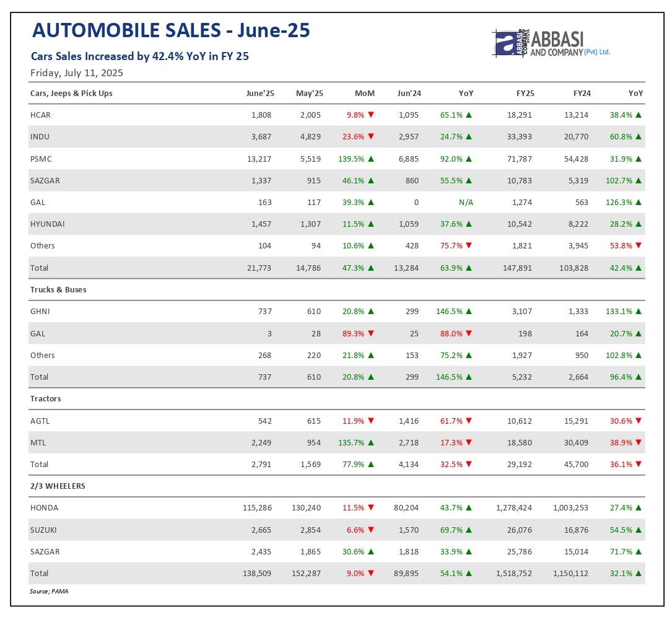Image resolution: width=672 pixels, height=617 pixels.
Task: Click tractors Total YoY value '36.1%'
Action: pyautogui.click(x=621, y=465)
